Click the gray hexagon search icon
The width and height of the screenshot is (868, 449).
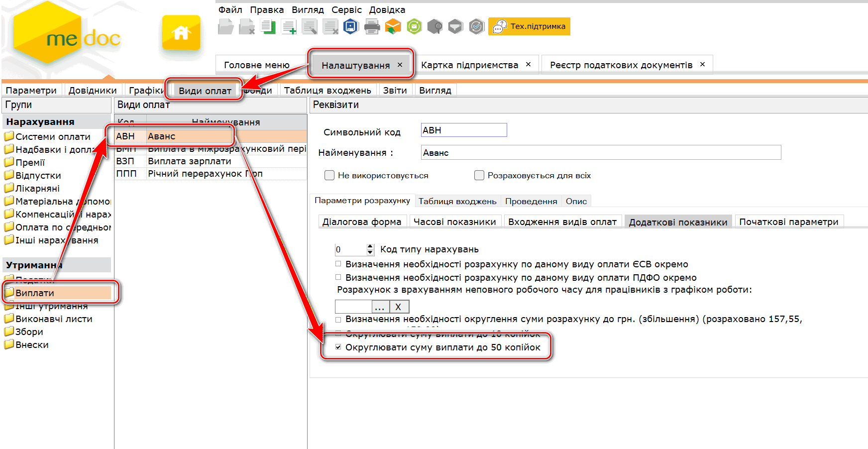[x=434, y=26]
